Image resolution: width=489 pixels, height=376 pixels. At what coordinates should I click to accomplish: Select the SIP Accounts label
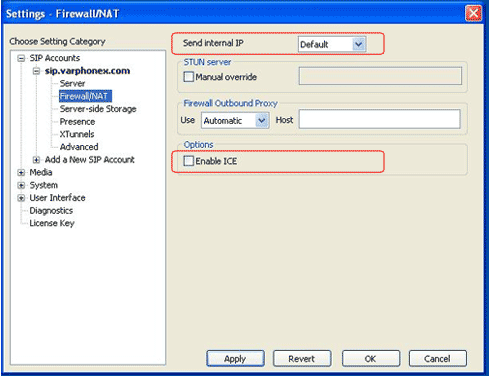point(55,58)
